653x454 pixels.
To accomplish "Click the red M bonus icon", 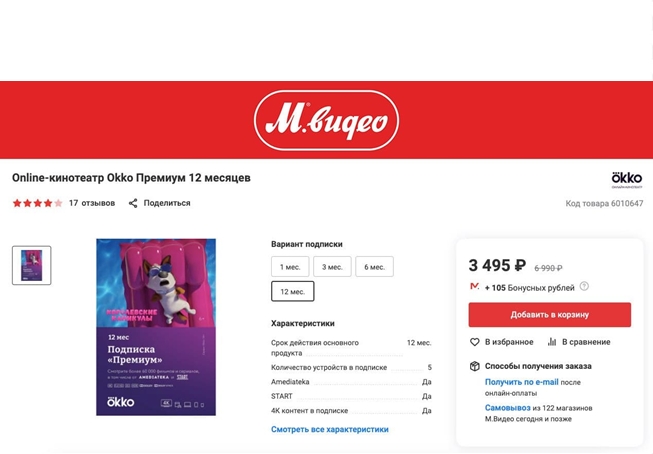I will [474, 286].
